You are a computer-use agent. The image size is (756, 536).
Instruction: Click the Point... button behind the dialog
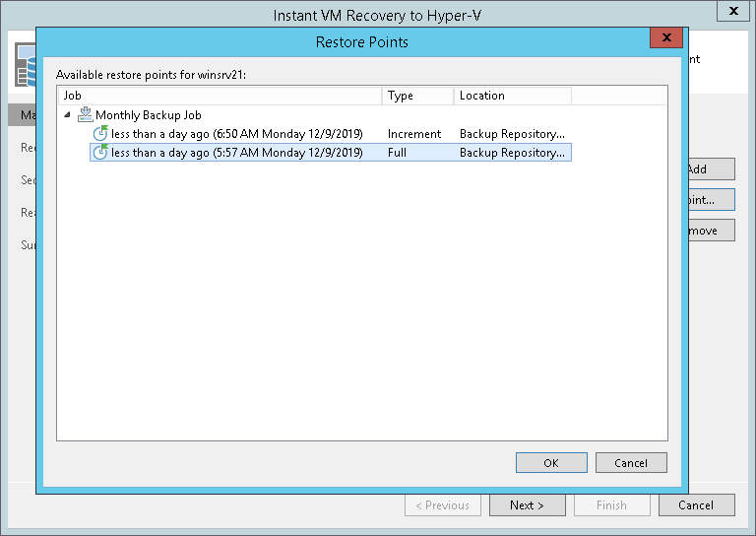coord(712,200)
